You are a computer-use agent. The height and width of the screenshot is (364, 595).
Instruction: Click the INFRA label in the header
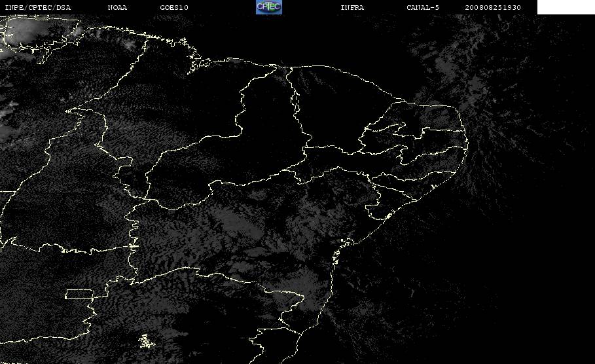pos(352,7)
